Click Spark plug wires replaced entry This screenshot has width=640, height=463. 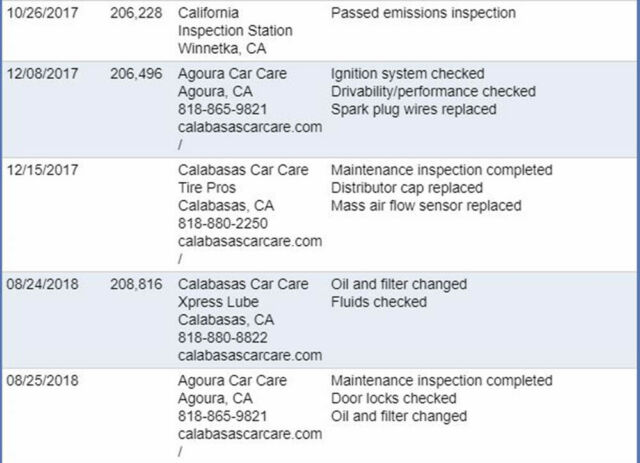coord(413,109)
